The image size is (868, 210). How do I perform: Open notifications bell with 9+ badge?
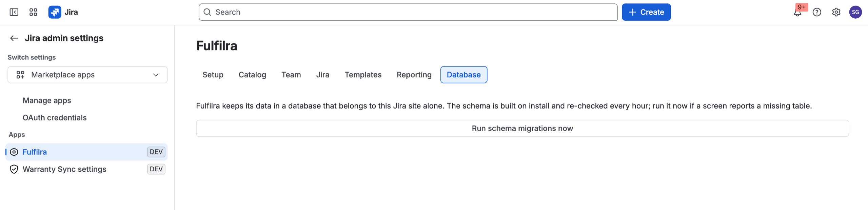point(797,12)
